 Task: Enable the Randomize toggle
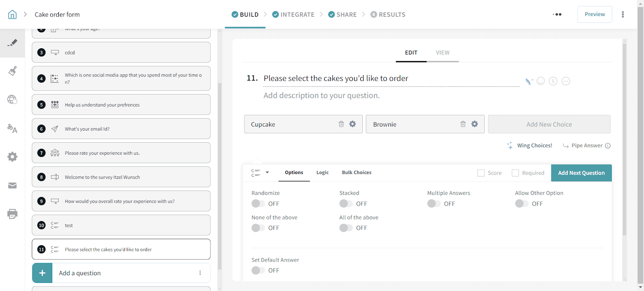point(258,204)
